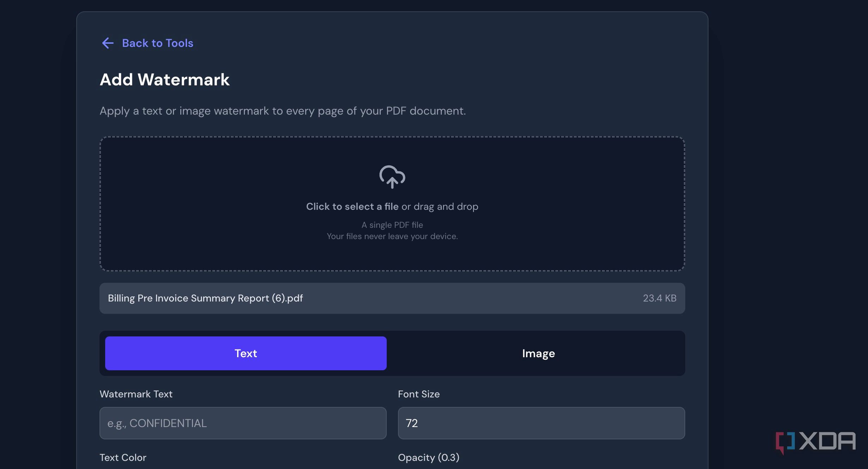This screenshot has width=868, height=469.
Task: Click the Font Size label
Action: [x=419, y=394]
